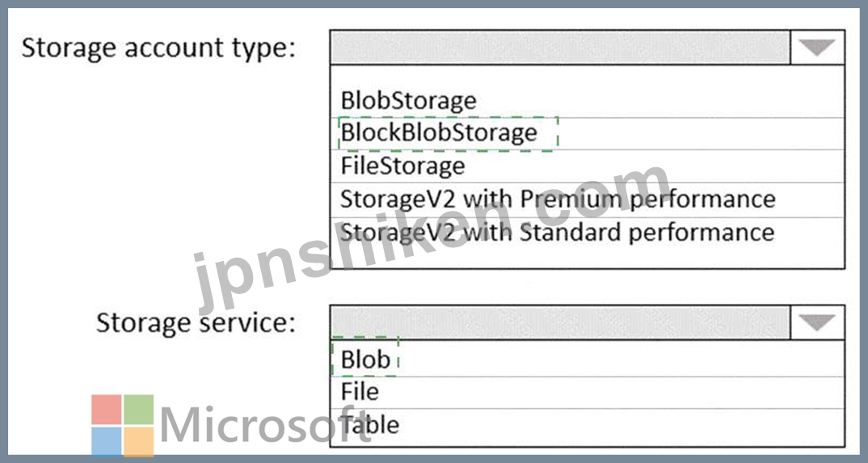Click the yellow square of Microsoft logo
The height and width of the screenshot is (463, 868).
138,441
